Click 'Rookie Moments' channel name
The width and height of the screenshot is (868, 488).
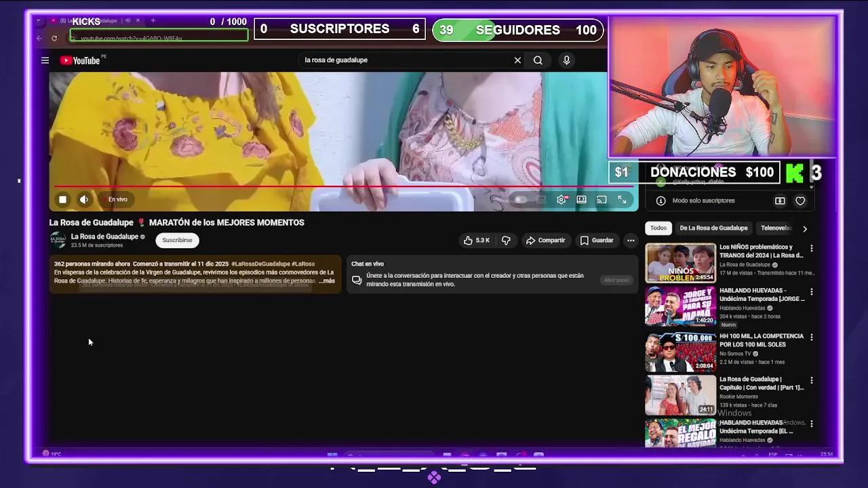click(738, 396)
